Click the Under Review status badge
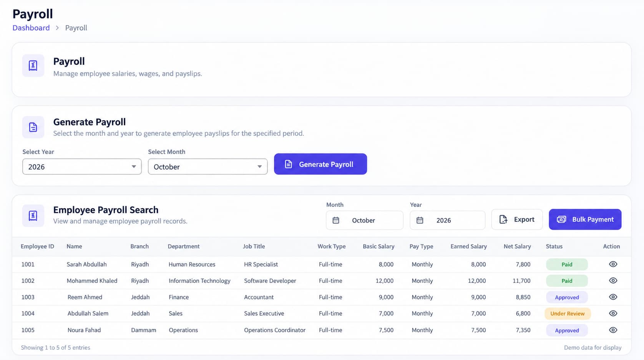The image size is (644, 360). (x=568, y=314)
